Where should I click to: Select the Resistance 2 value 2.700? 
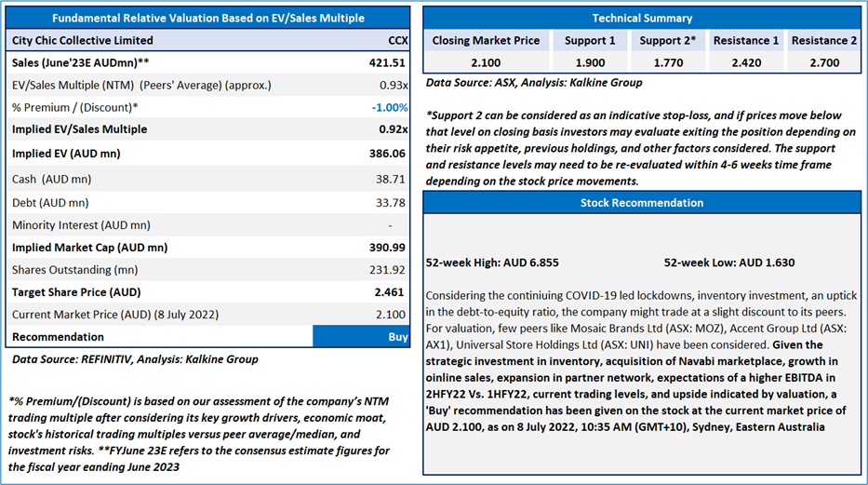824,62
